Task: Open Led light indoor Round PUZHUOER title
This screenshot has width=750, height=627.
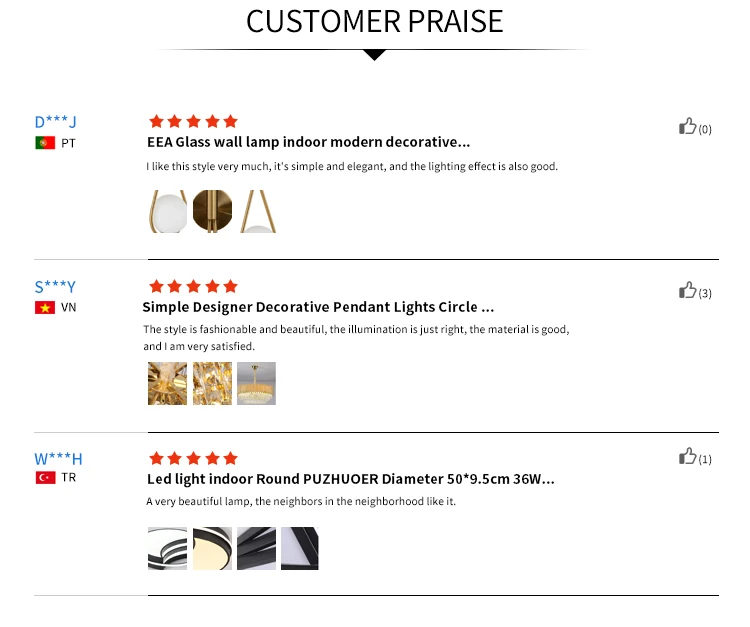Action: coord(351,479)
